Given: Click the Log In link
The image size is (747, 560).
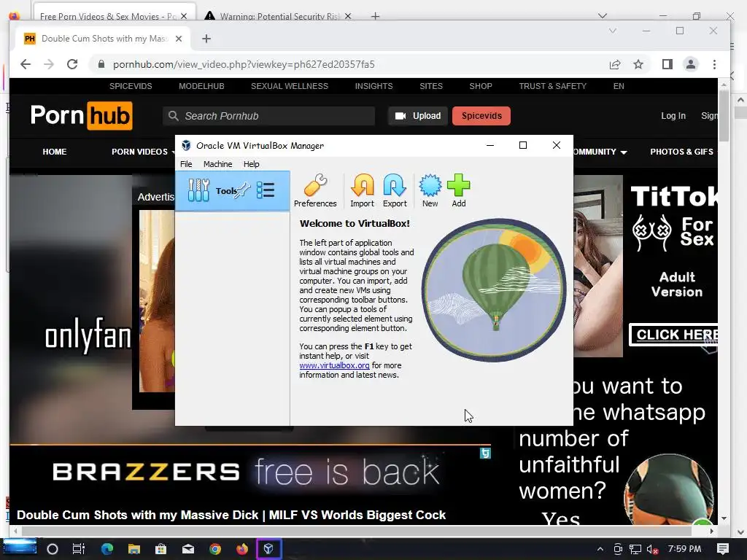Looking at the screenshot, I should point(673,116).
